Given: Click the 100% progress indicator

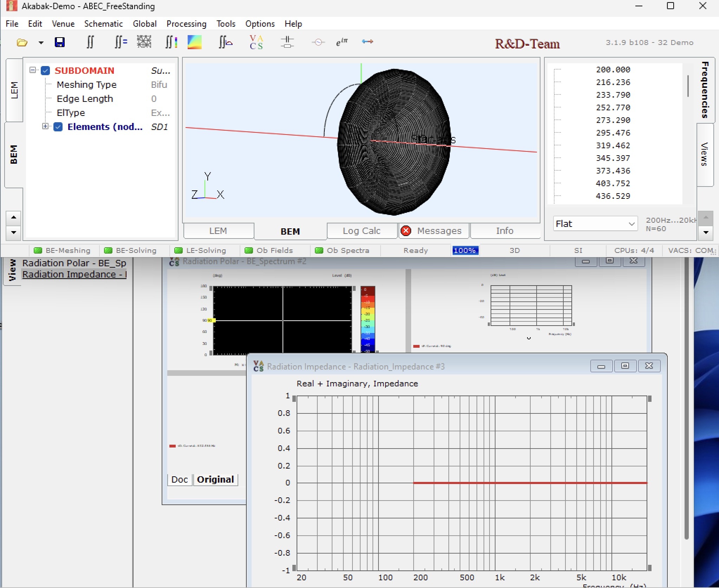Looking at the screenshot, I should [x=465, y=250].
